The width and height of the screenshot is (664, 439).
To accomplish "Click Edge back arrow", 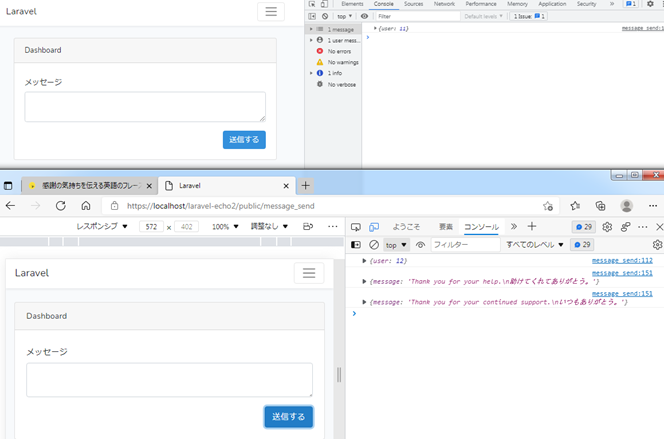I will pos(10,206).
